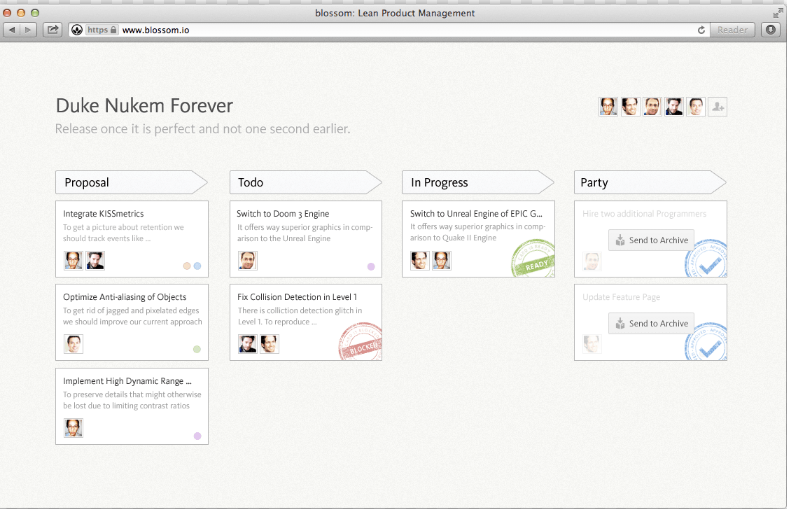Click the browser share icon
The height and width of the screenshot is (509, 787).
(53, 30)
